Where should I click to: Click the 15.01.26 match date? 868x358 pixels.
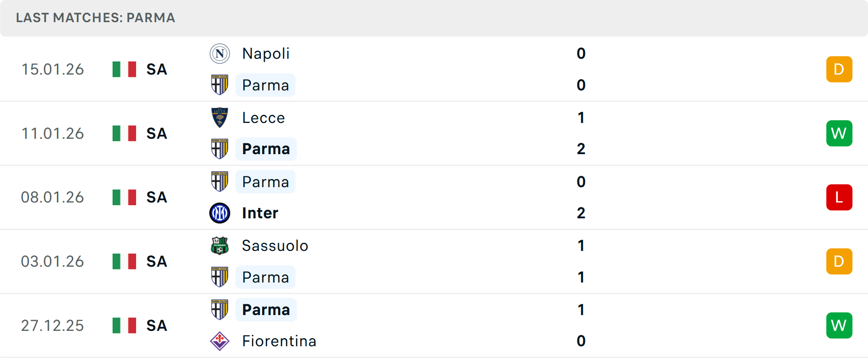point(52,69)
